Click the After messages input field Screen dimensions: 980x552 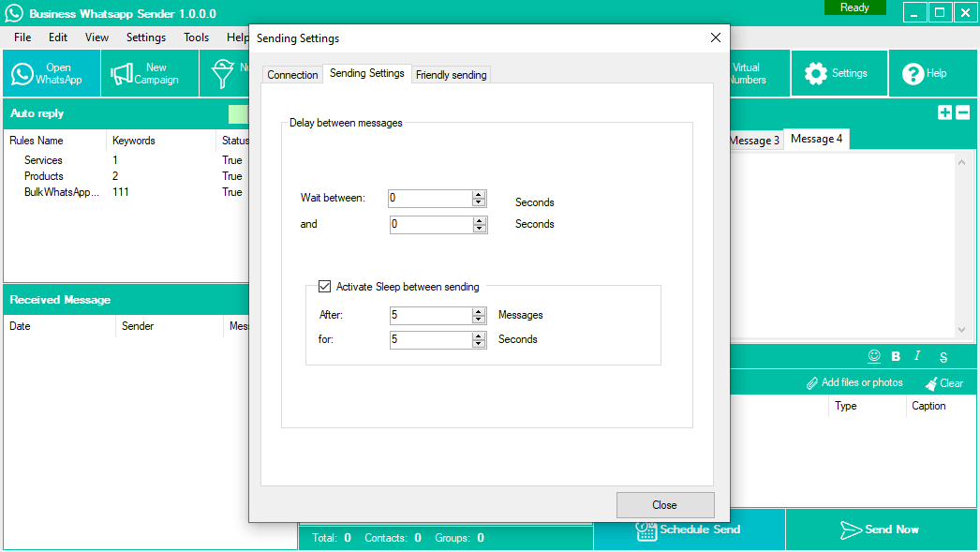pyautogui.click(x=431, y=315)
